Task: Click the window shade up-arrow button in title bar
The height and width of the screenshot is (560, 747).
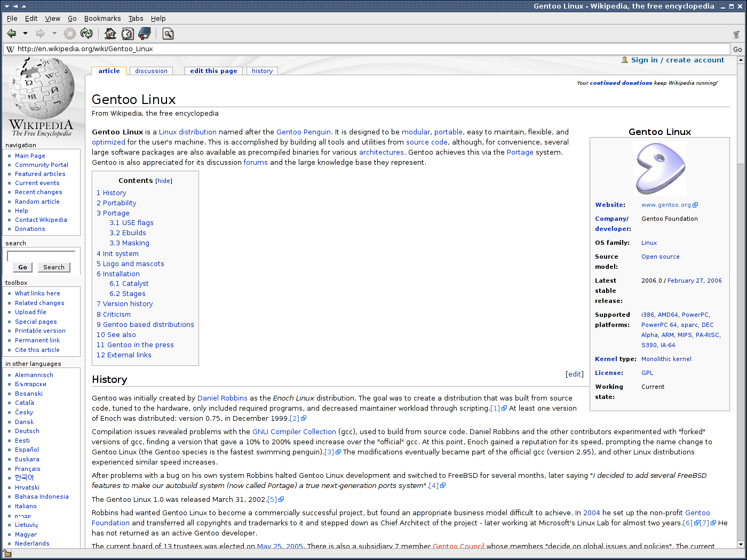Action: tap(24, 6)
